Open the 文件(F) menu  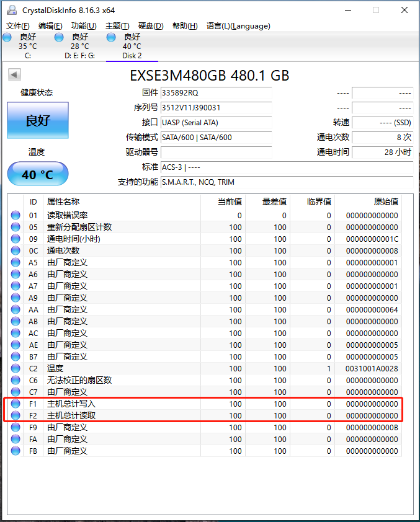pyautogui.click(x=17, y=26)
